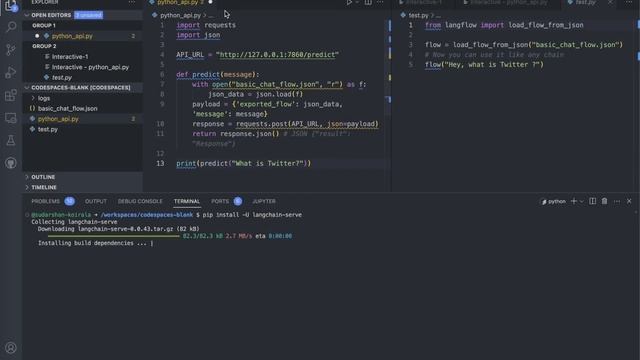This screenshot has height=360, width=640.
Task: Open terminal panel more actions
Action: [x=617, y=201]
